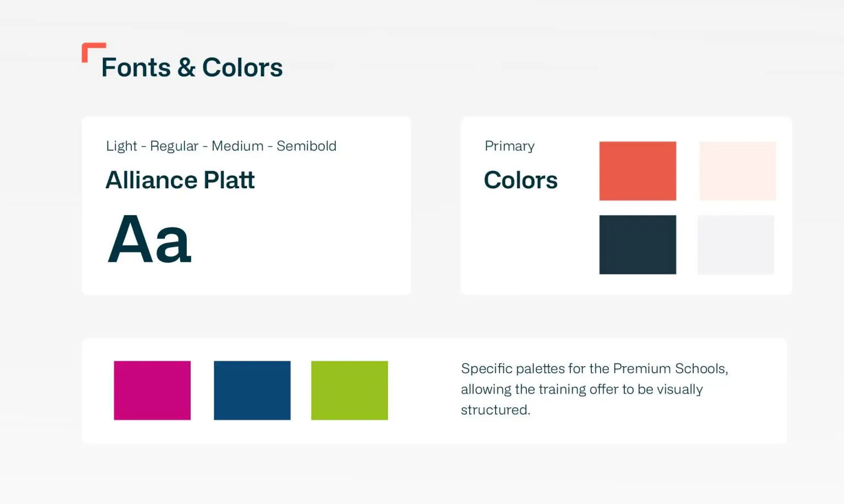844x504 pixels.
Task: Click the word Regular in font weights
Action: 174,146
